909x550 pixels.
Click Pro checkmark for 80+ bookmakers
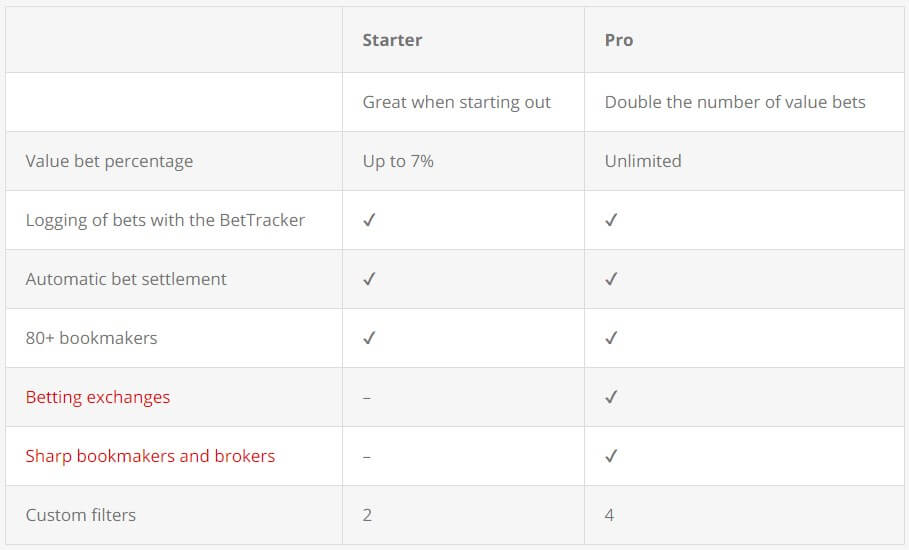tap(611, 338)
